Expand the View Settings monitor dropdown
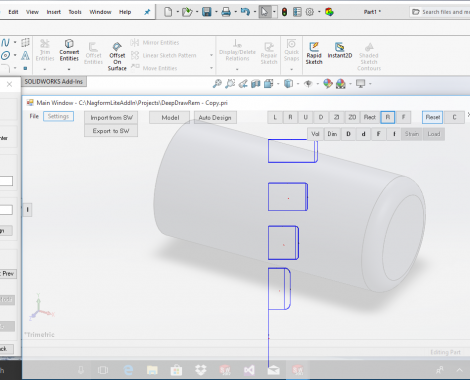This screenshot has height=380, width=470. [370, 84]
